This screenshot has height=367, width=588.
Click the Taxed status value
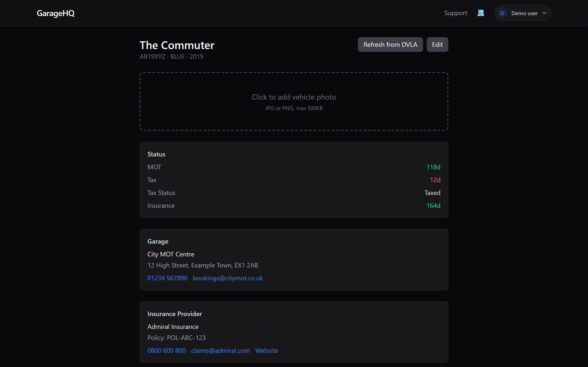point(432,192)
